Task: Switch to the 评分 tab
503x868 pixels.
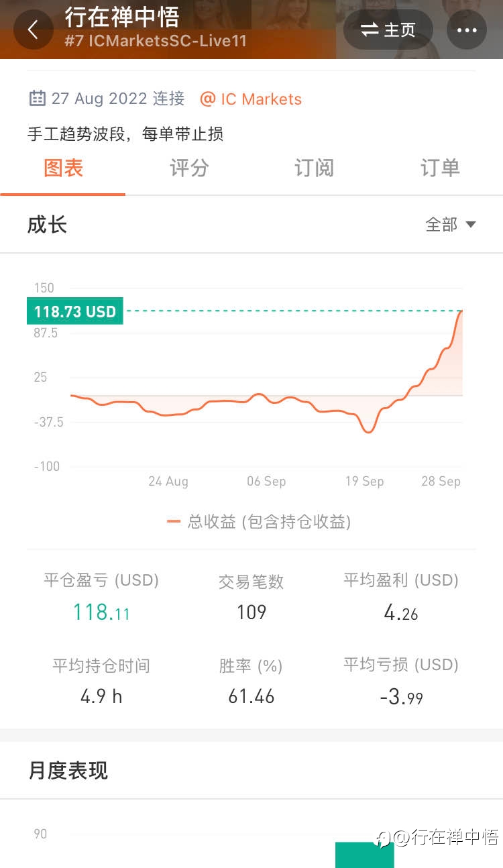Action: pos(189,168)
